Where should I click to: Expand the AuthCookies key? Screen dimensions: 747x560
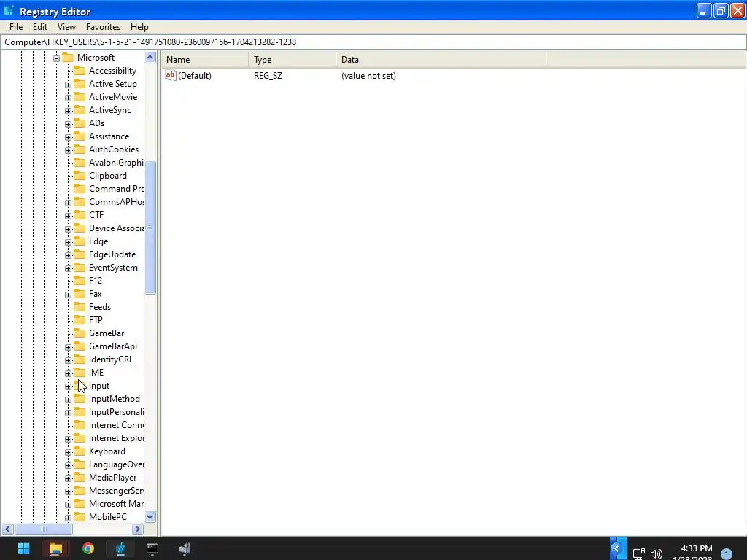coord(68,150)
